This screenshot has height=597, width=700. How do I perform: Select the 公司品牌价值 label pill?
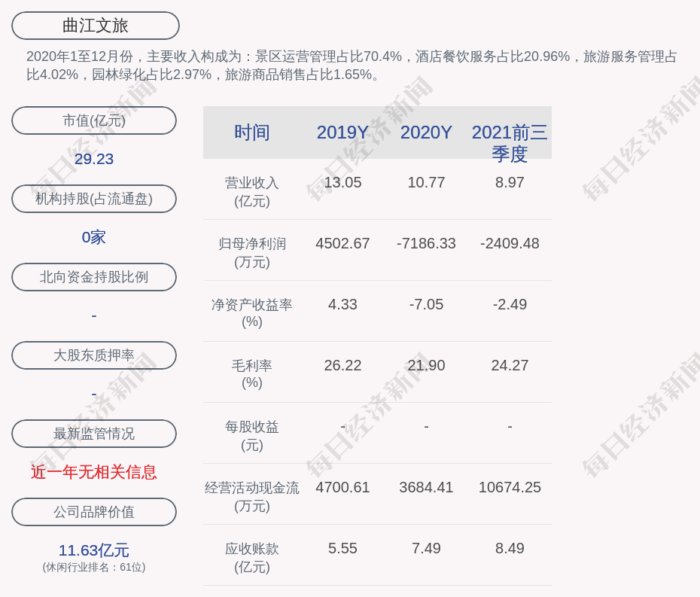(x=94, y=512)
